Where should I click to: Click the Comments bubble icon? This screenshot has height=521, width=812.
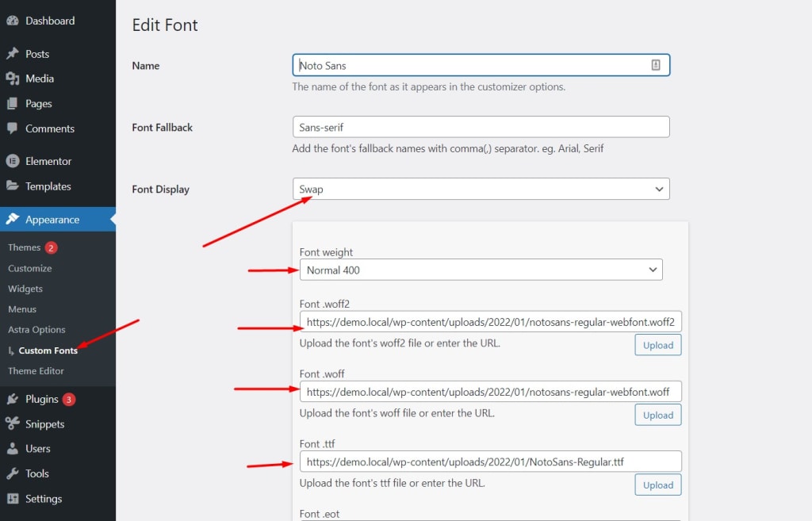[13, 128]
